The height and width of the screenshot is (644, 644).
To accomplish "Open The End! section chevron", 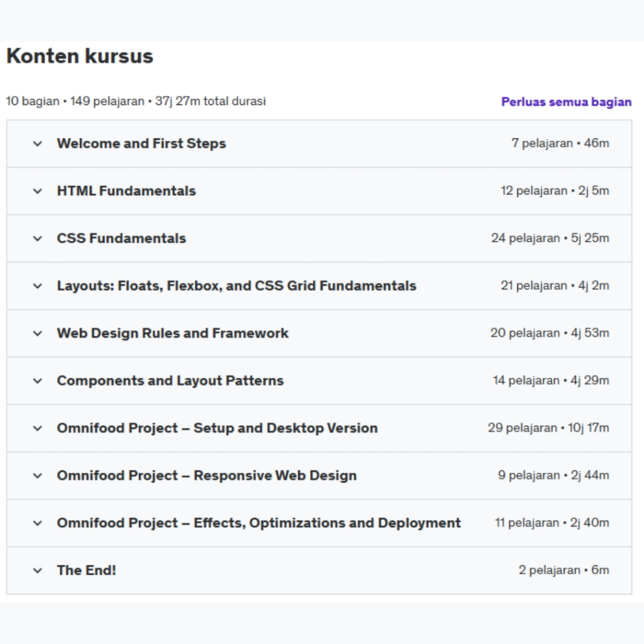I will (x=38, y=571).
